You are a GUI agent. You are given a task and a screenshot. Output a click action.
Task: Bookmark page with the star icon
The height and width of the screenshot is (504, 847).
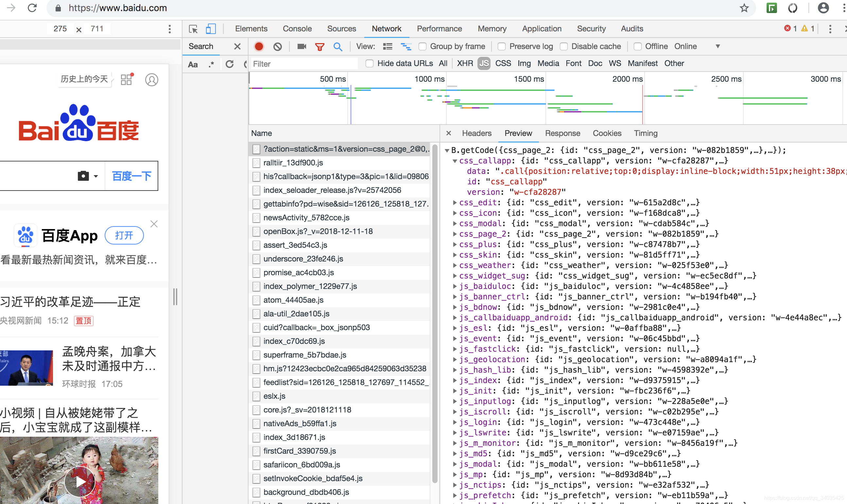point(744,8)
